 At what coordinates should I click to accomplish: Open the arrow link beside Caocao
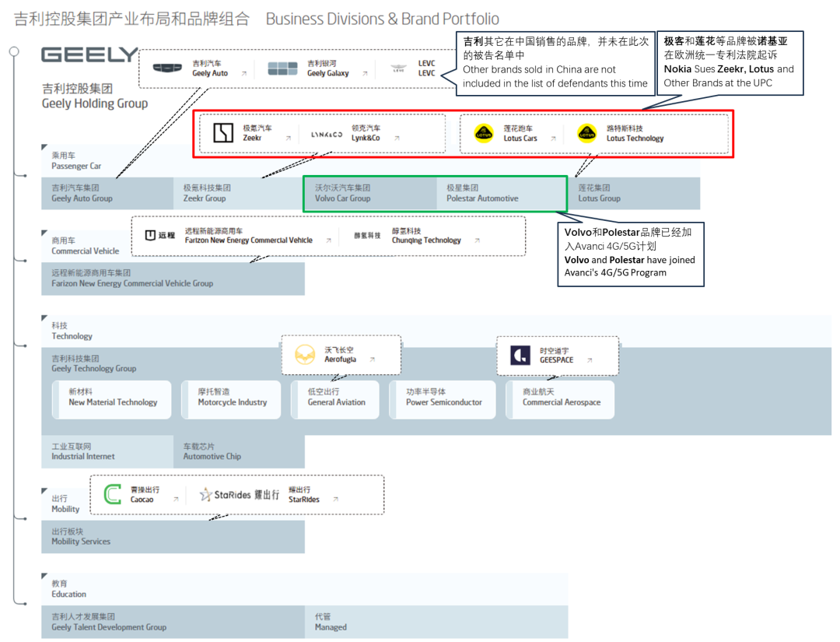176,500
